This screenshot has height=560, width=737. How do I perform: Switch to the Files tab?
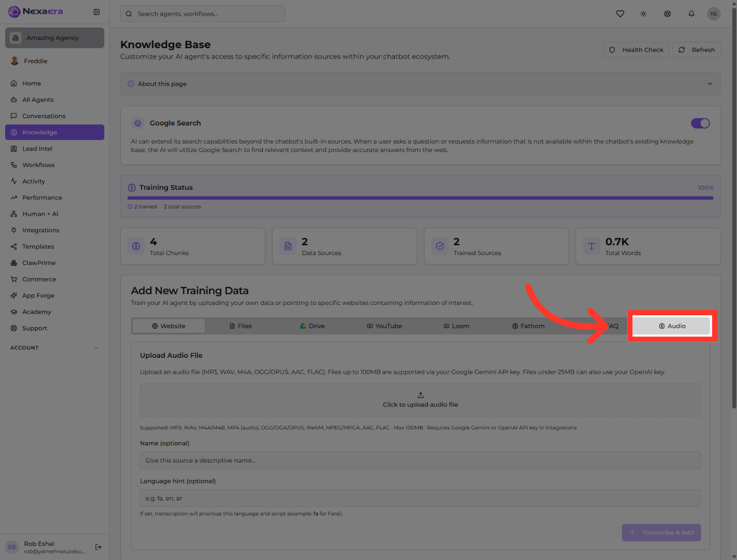[240, 326]
